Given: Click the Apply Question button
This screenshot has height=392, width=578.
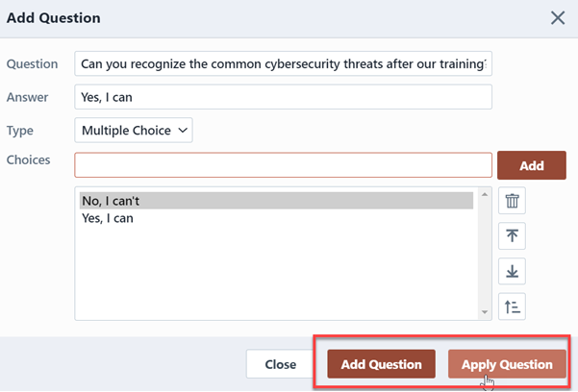Looking at the screenshot, I should 507,364.
